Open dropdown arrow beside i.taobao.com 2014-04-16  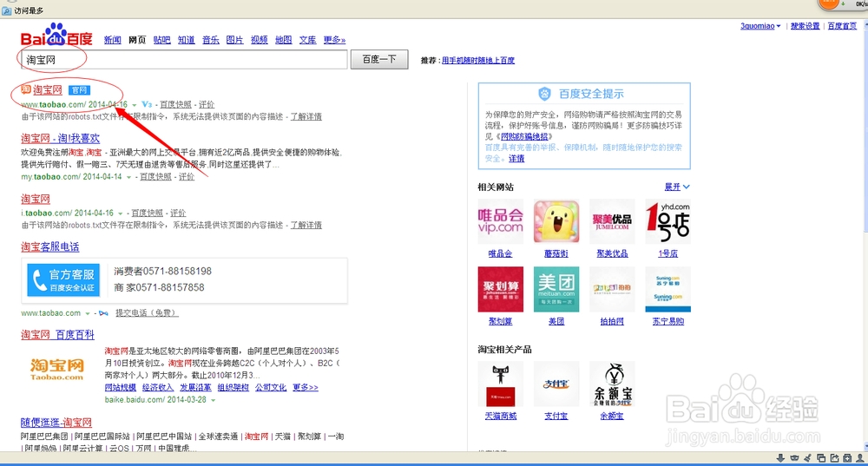point(120,213)
